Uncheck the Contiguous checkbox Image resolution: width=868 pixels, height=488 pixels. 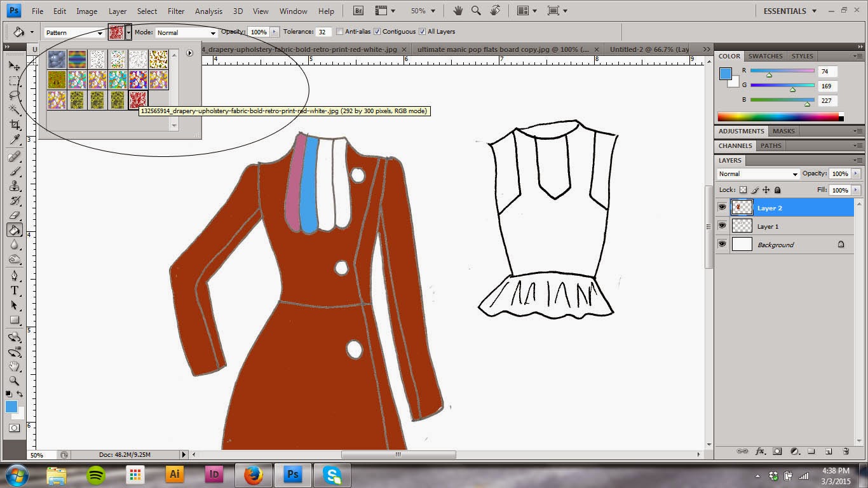(x=377, y=32)
